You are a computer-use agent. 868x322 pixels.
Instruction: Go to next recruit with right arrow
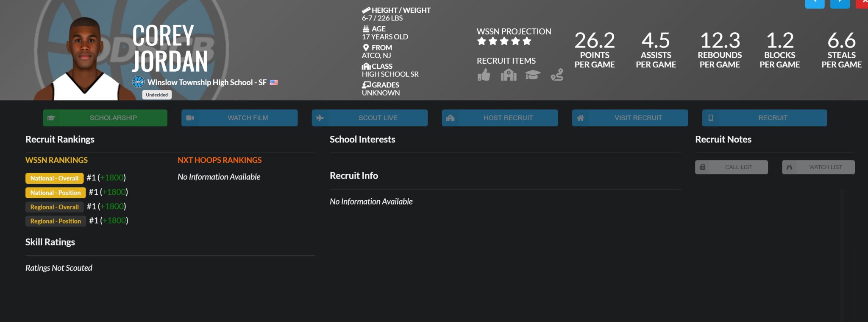840,3
